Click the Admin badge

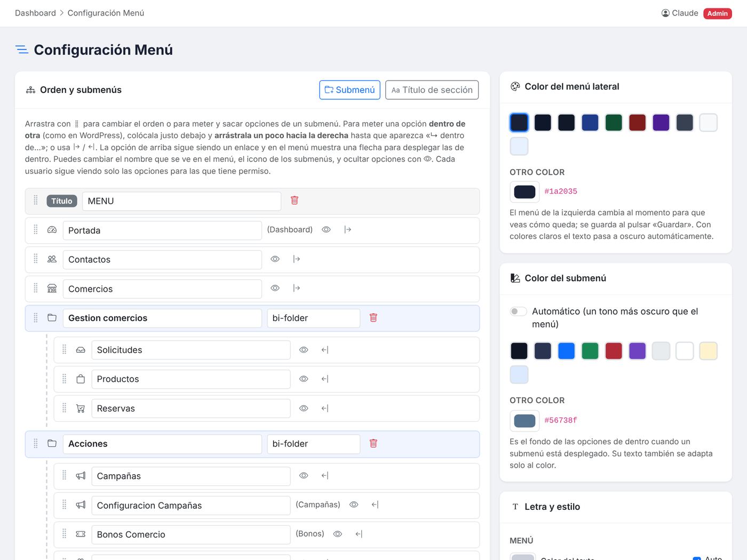tap(718, 13)
